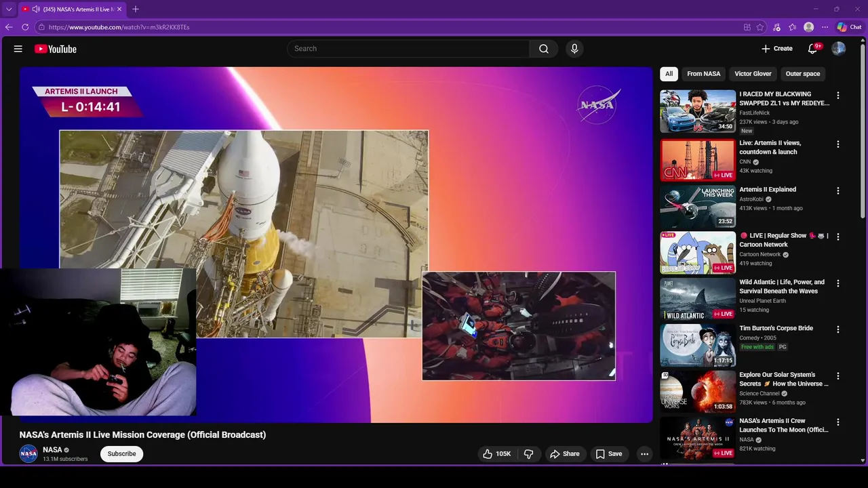Screen dimensions: 868x488
Task: Open the AstroKobi 23:52 video thumbnail
Action: click(x=698, y=207)
